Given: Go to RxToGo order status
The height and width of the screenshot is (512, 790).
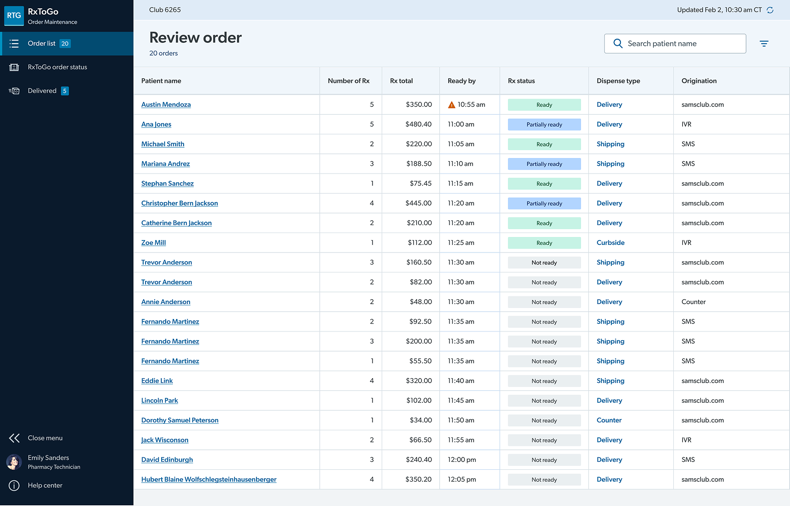Looking at the screenshot, I should pyautogui.click(x=67, y=67).
